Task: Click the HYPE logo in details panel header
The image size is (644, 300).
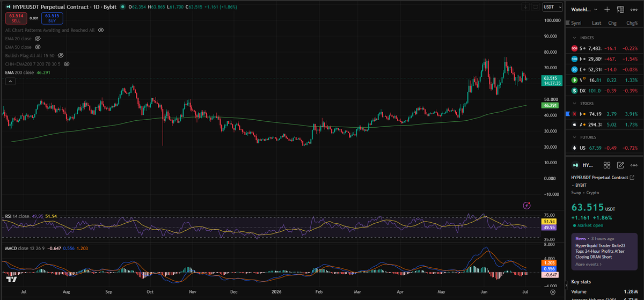Action: (576, 165)
